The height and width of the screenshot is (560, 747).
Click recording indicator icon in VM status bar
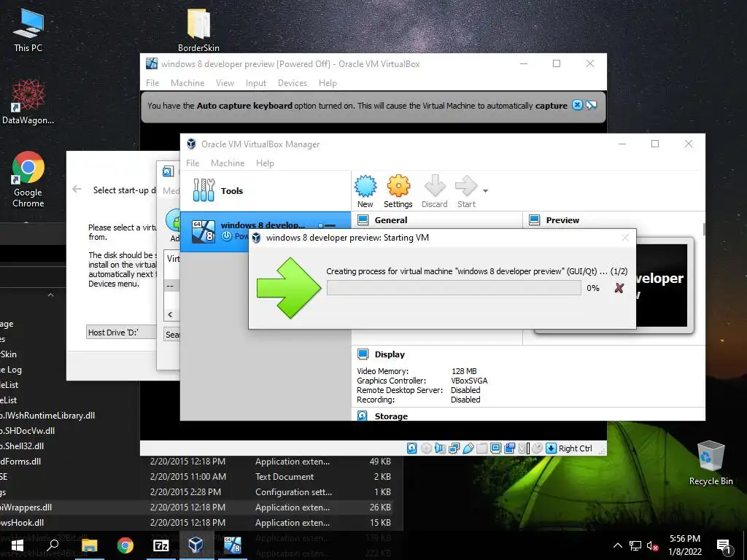point(510,448)
